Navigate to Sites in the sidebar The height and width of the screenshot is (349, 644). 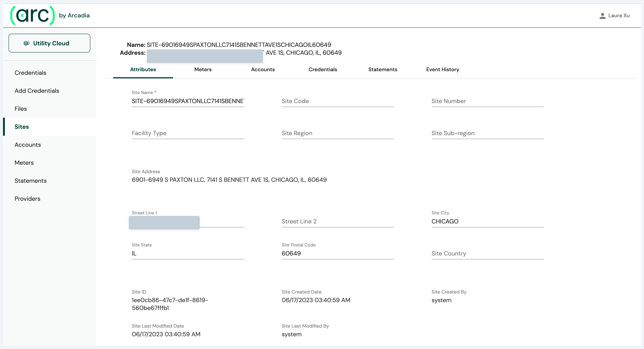[22, 127]
